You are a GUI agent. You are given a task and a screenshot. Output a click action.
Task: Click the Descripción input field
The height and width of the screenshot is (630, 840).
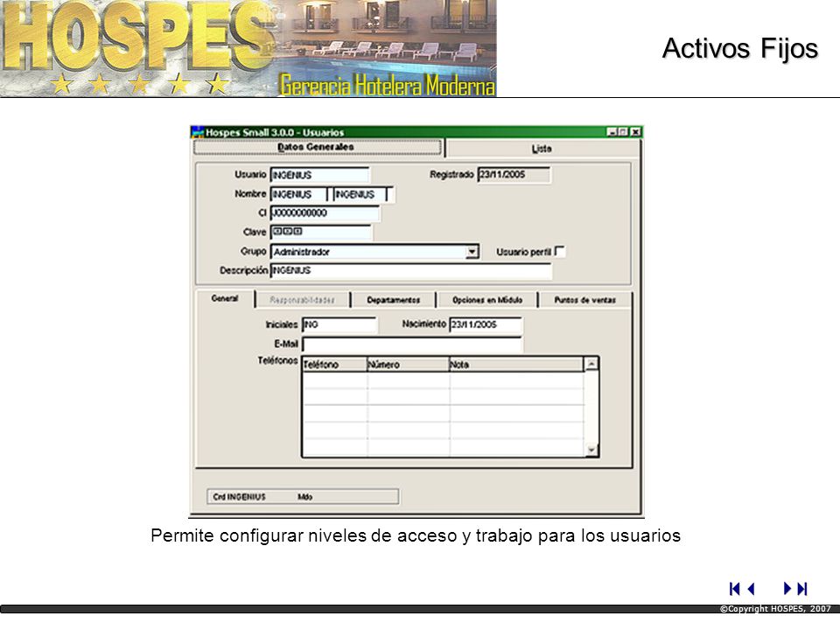pos(411,270)
